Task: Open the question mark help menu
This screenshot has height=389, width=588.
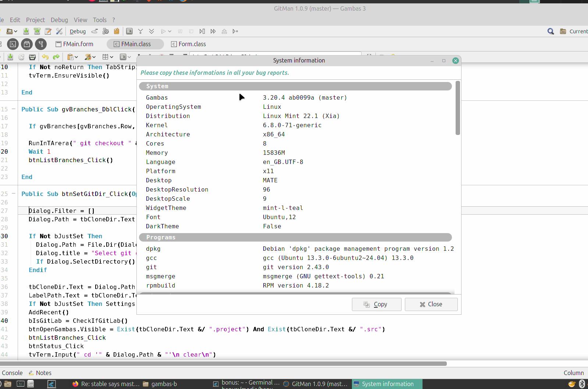Action: (114, 20)
